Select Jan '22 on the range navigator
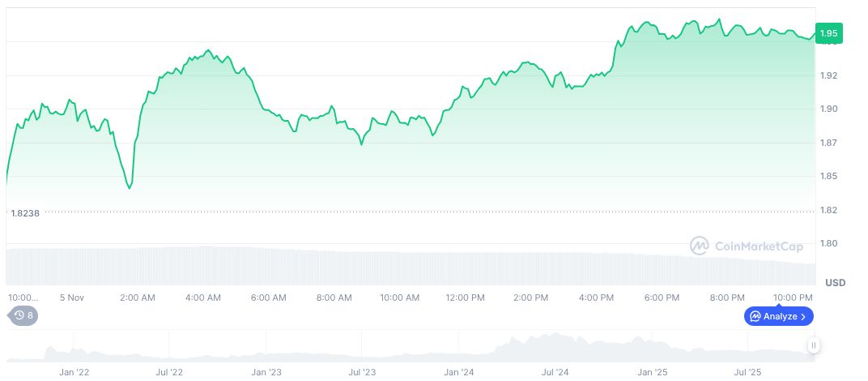Viewport: 868px width, 381px height. (74, 372)
